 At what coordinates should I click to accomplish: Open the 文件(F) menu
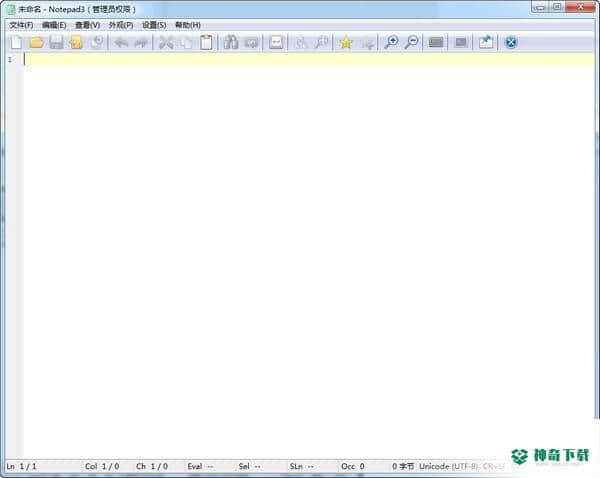[21, 25]
